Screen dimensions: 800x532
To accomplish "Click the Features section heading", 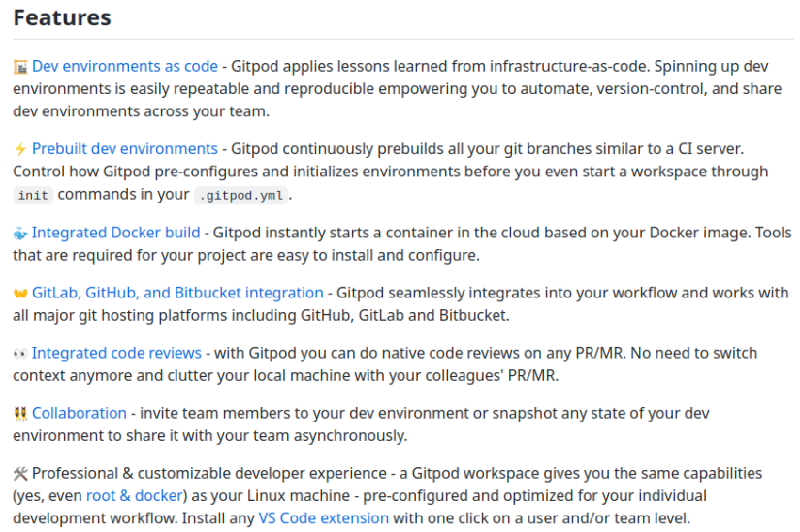I will pos(62,17).
